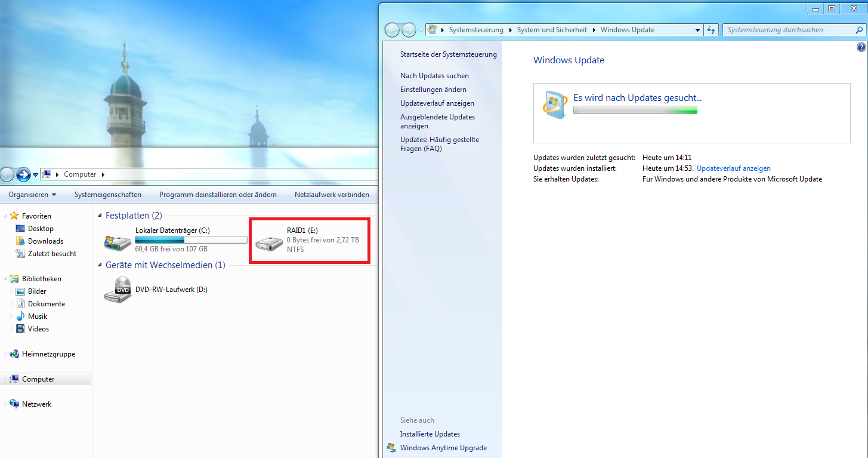Click the blue help question mark icon
The height and width of the screenshot is (458, 868).
[x=861, y=47]
